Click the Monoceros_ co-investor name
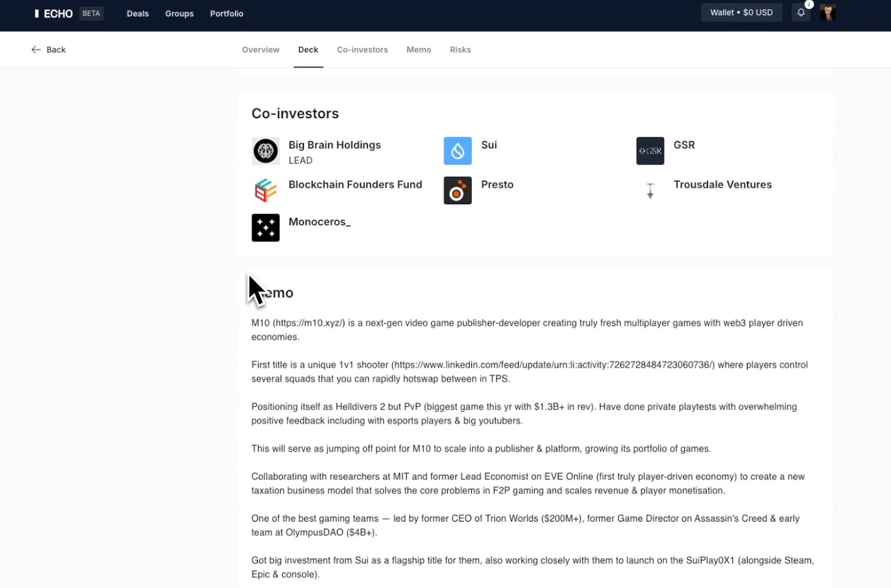Image resolution: width=891 pixels, height=588 pixels. (319, 221)
